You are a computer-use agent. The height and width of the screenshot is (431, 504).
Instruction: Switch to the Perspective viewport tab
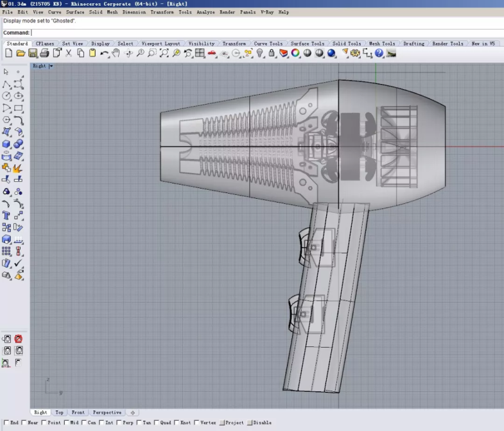107,412
